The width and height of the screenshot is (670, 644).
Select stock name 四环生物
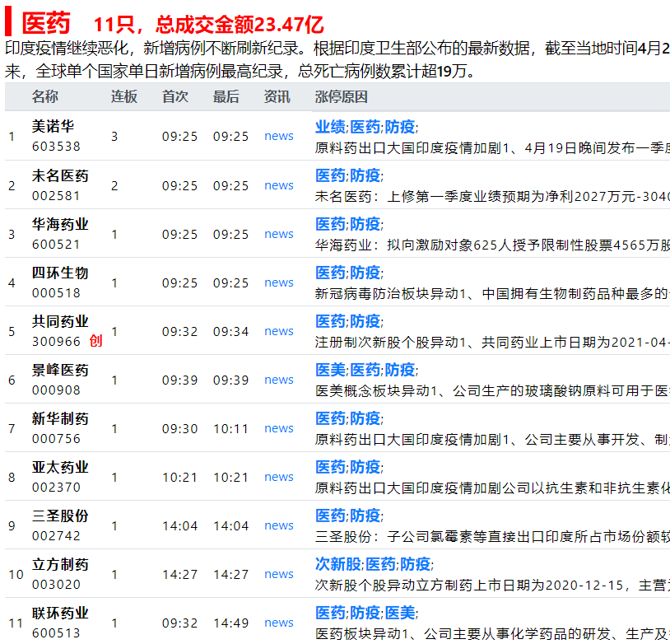click(60, 273)
